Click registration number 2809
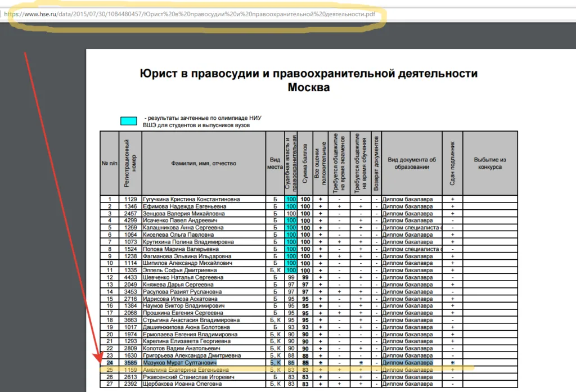Screen dimensions: 576x392 tap(130, 348)
